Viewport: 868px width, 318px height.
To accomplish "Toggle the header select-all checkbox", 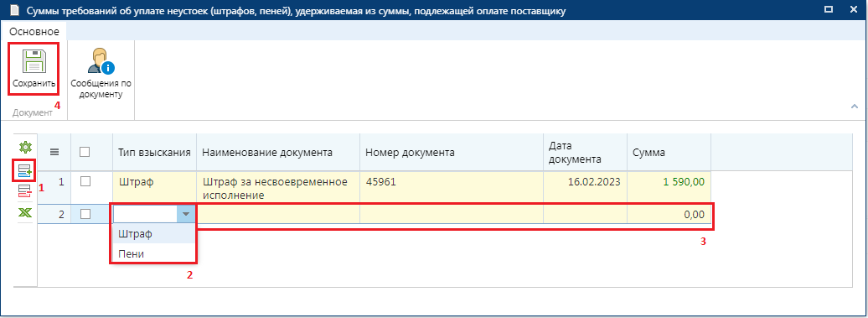I will point(85,152).
